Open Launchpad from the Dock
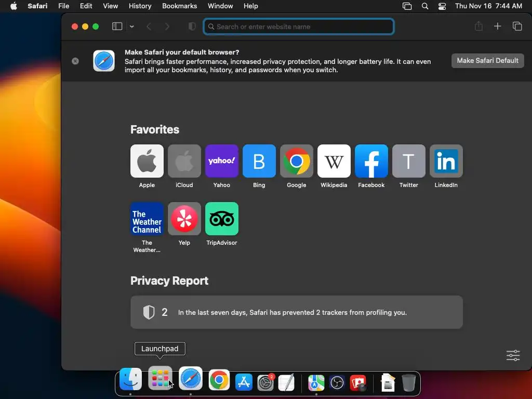Screen dimensions: 532x399 click(160, 378)
